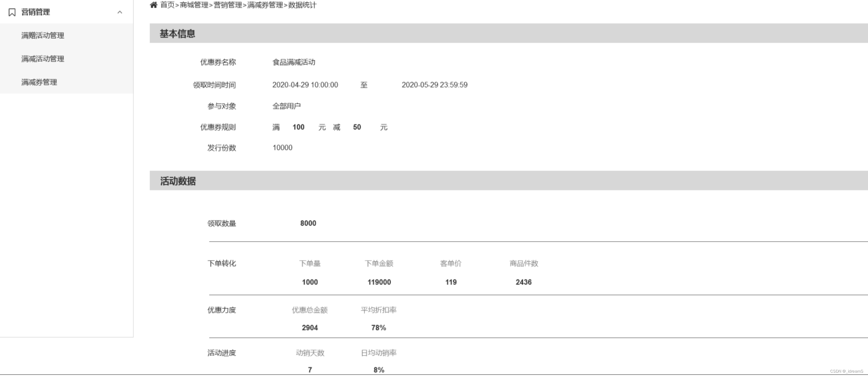
Task: Click discount amount 50 in coupon rule
Action: (357, 127)
